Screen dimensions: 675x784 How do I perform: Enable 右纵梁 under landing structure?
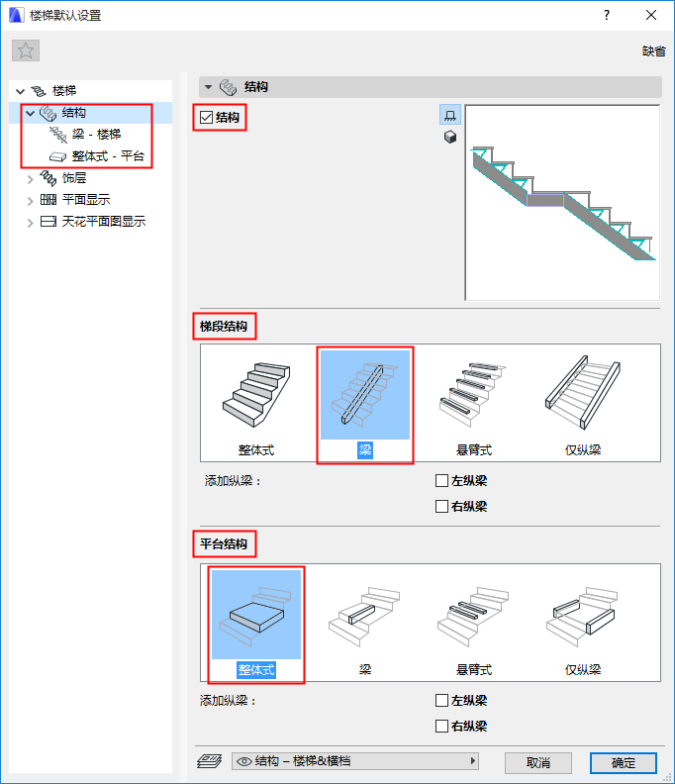click(x=441, y=726)
